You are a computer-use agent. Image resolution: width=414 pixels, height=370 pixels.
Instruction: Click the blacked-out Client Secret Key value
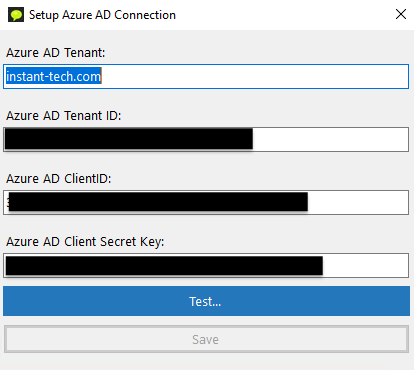(164, 265)
